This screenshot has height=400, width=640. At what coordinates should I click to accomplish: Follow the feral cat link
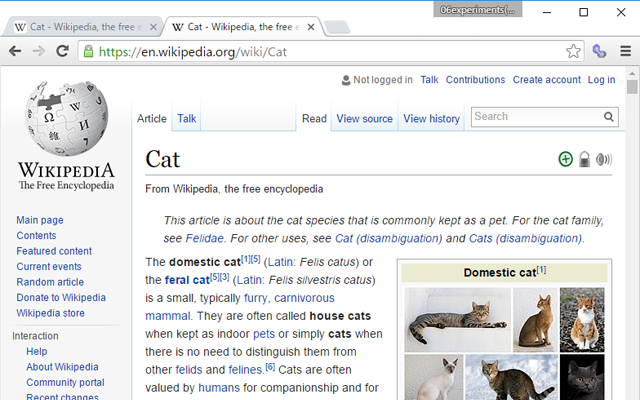coord(187,280)
